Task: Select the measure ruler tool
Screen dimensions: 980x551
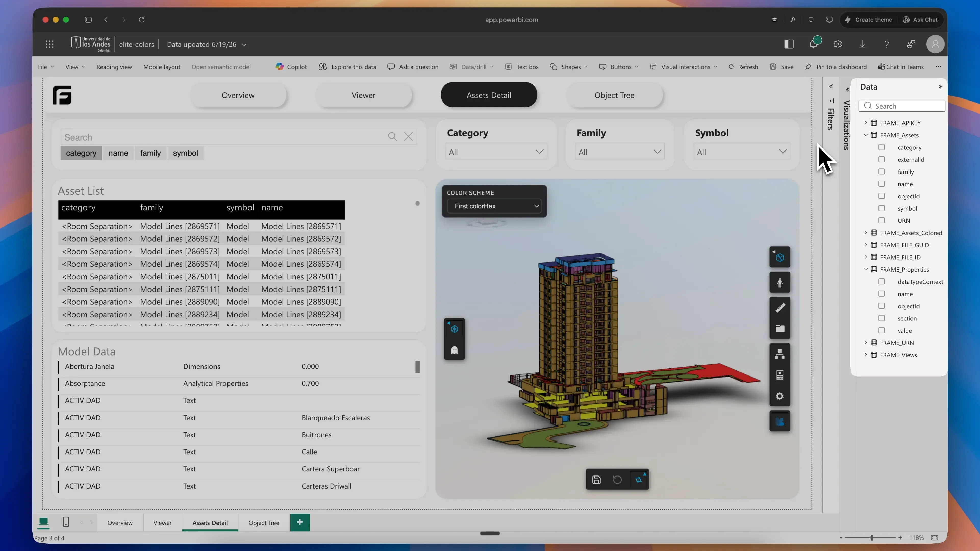Action: (780, 307)
